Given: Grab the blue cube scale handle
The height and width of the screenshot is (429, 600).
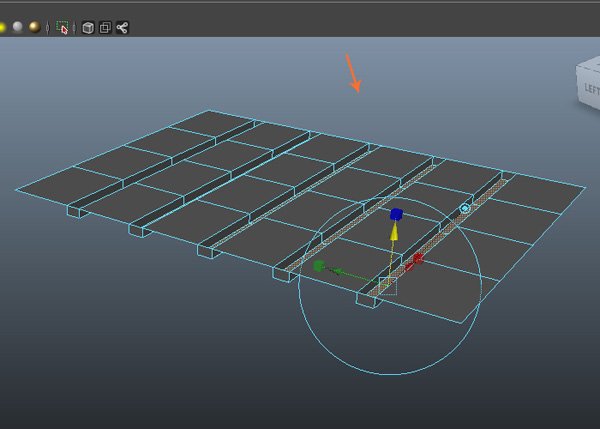Looking at the screenshot, I should click(x=396, y=214).
